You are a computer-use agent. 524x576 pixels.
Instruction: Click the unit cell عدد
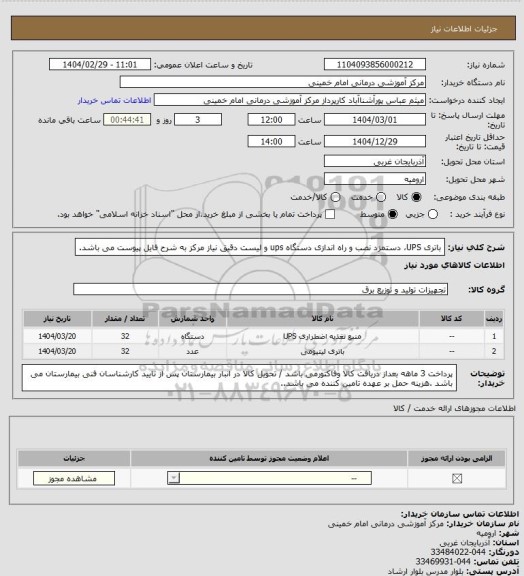coord(193,352)
